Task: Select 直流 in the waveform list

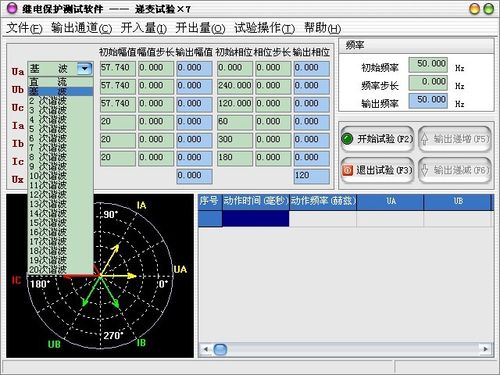Action: point(60,82)
